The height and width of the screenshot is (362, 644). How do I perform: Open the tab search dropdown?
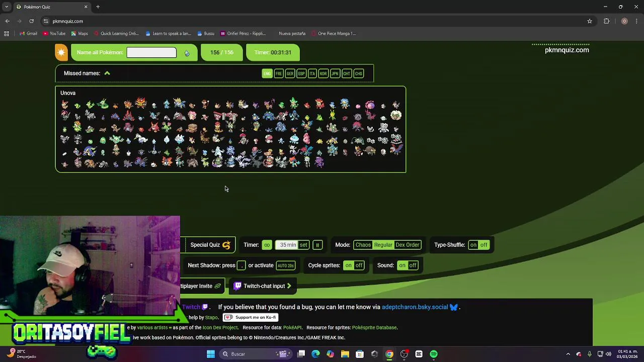[x=7, y=7]
